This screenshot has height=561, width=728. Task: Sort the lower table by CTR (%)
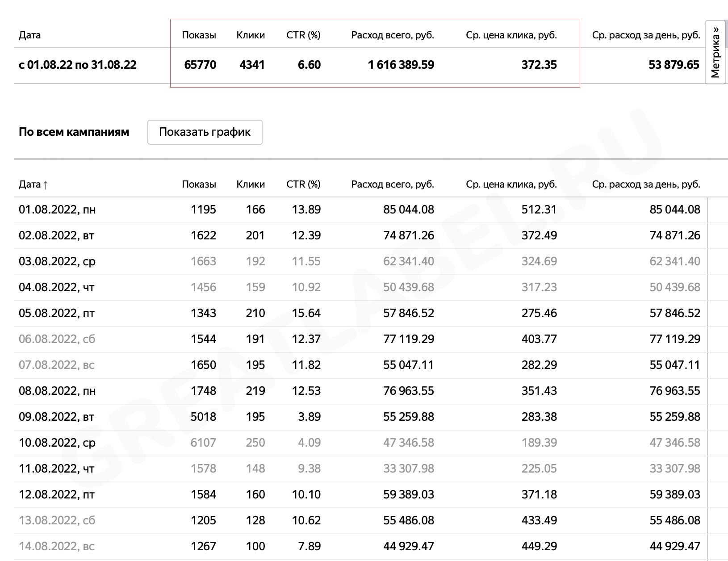[x=303, y=184]
